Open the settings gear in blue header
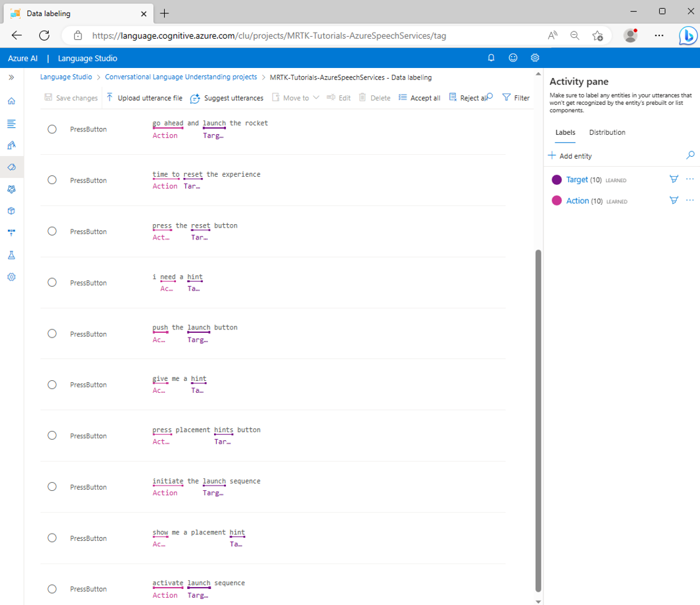 [x=535, y=57]
